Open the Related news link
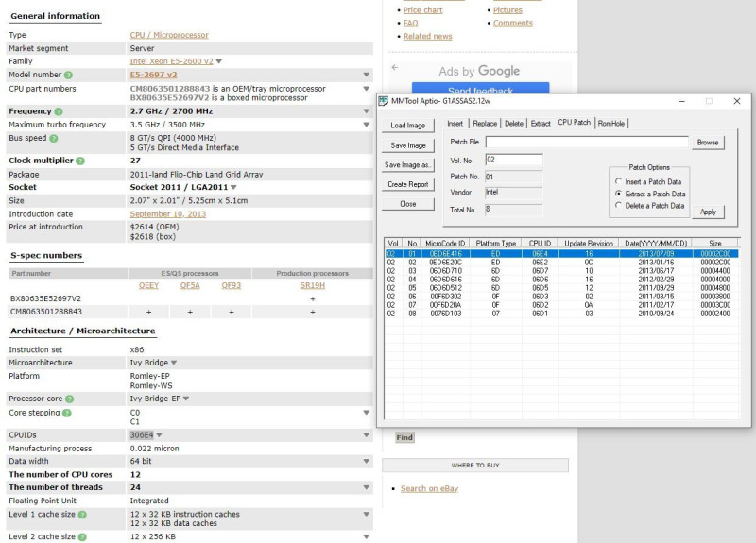Image resolution: width=756 pixels, height=543 pixels. 428,36
